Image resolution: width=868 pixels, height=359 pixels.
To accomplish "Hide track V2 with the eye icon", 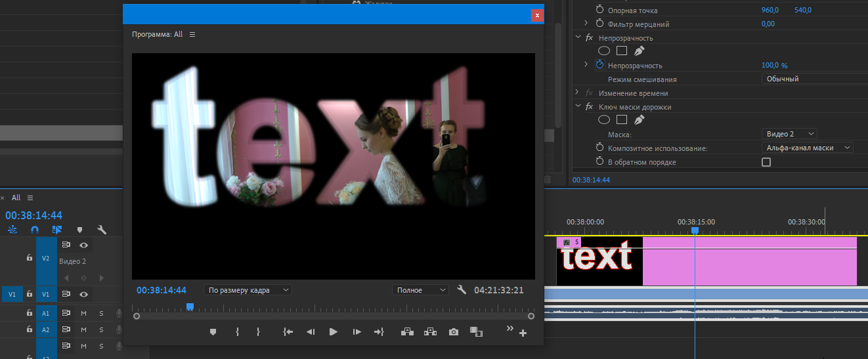I will pyautogui.click(x=84, y=245).
